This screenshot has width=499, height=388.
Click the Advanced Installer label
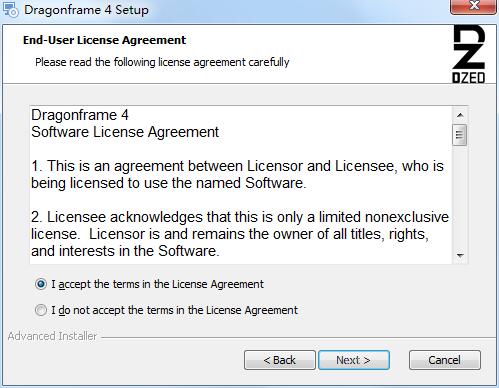click(52, 336)
